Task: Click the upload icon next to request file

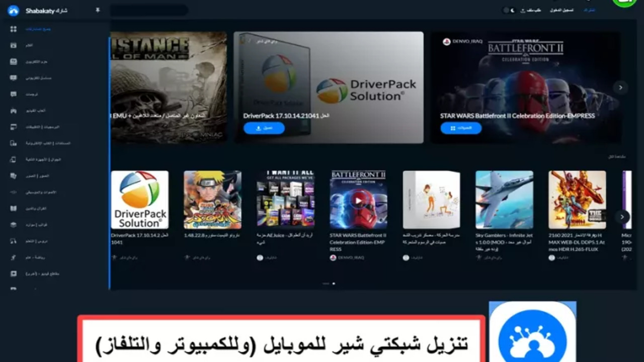Action: click(x=523, y=10)
